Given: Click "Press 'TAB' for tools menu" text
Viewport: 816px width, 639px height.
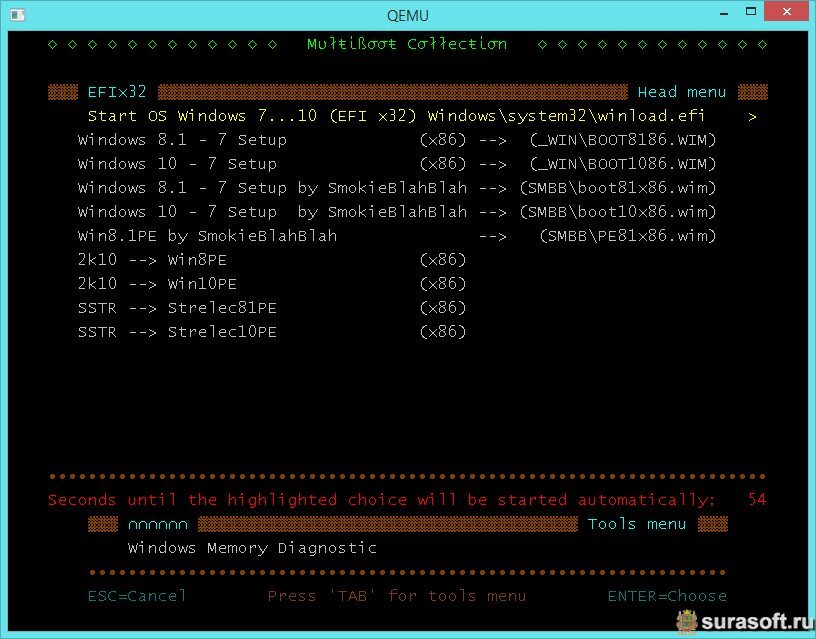Looking at the screenshot, I should pos(397,595).
